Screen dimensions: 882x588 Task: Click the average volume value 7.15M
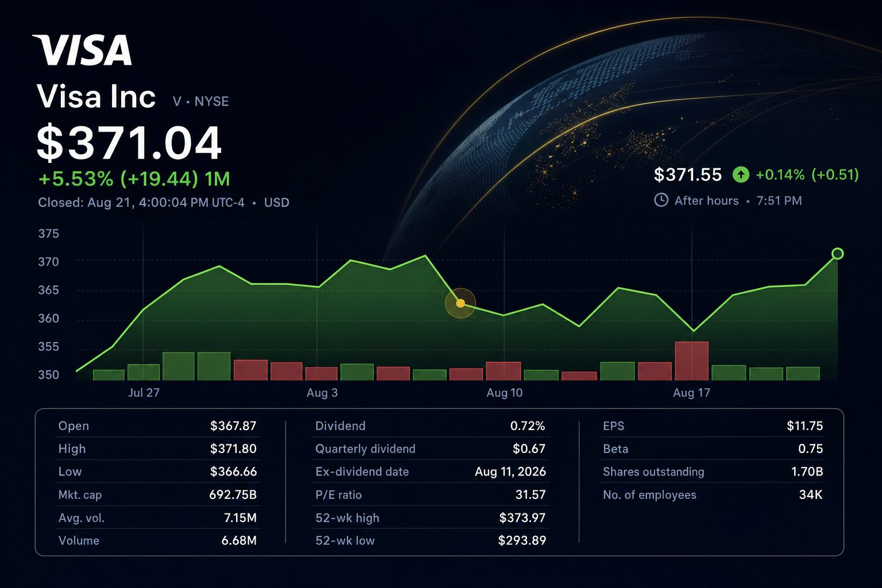point(240,518)
